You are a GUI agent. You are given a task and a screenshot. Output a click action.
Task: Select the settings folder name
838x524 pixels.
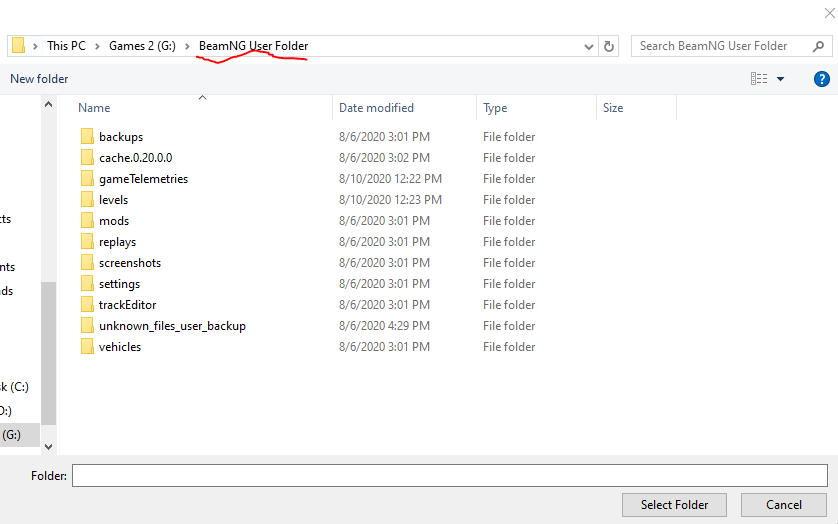coord(119,284)
